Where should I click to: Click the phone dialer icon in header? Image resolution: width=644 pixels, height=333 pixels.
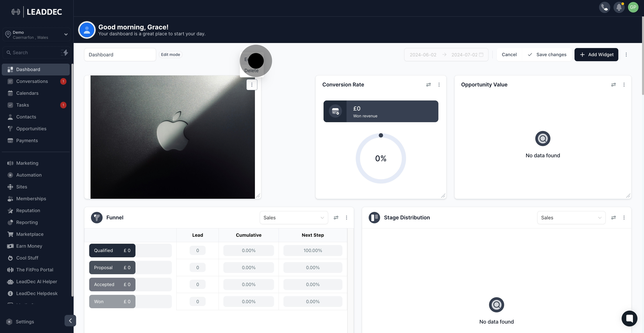[x=605, y=7]
